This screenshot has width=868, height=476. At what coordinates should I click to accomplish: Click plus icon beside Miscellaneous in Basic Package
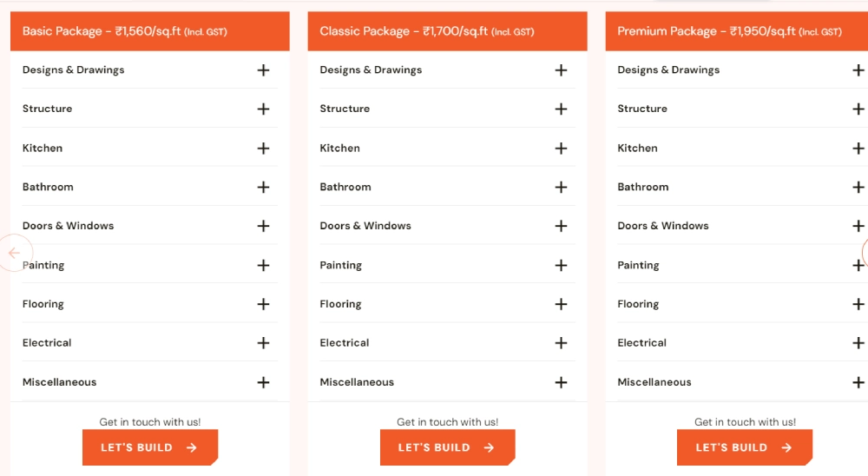tap(263, 382)
